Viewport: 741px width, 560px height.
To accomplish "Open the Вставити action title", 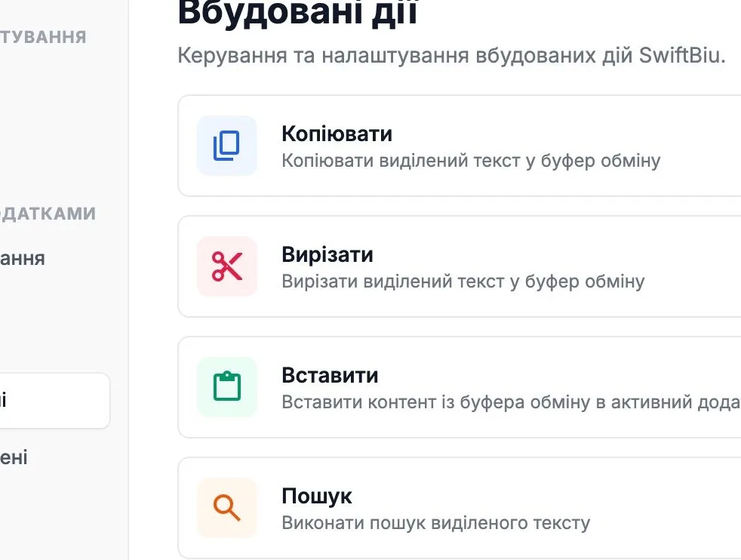I will click(330, 375).
